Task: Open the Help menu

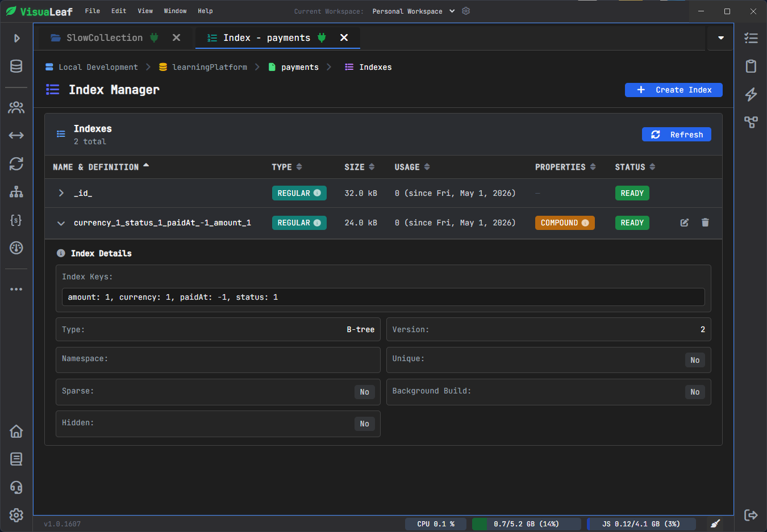Action: point(205,11)
